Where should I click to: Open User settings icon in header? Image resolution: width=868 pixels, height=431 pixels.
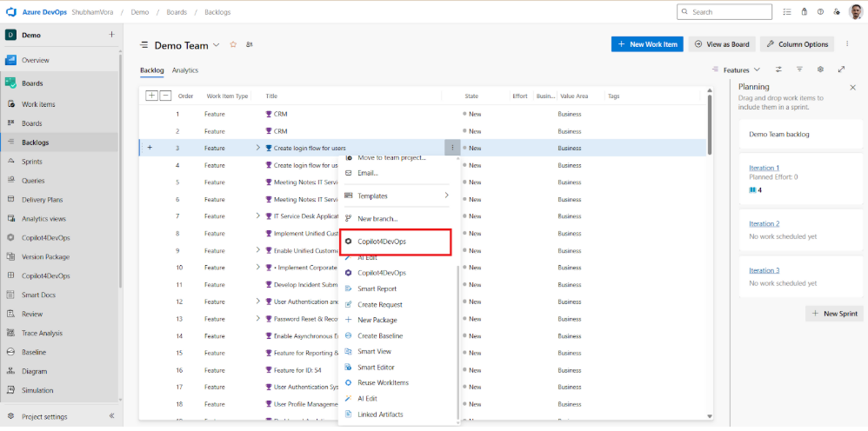point(837,11)
